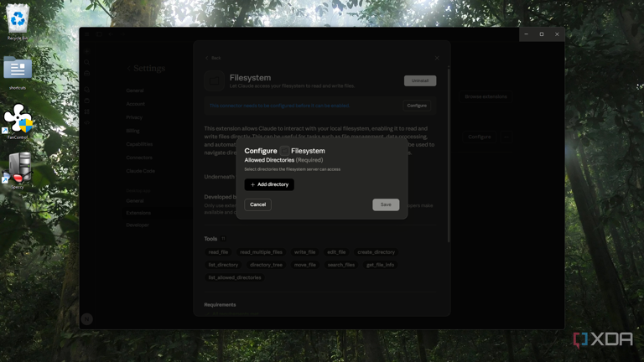This screenshot has width=644, height=362.
Task: Open General settings tab
Action: [x=135, y=90]
